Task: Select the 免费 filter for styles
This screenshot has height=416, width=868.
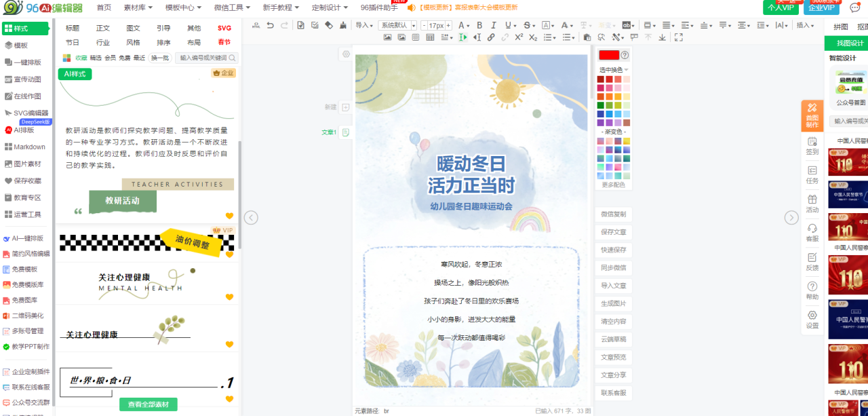Action: click(125, 58)
